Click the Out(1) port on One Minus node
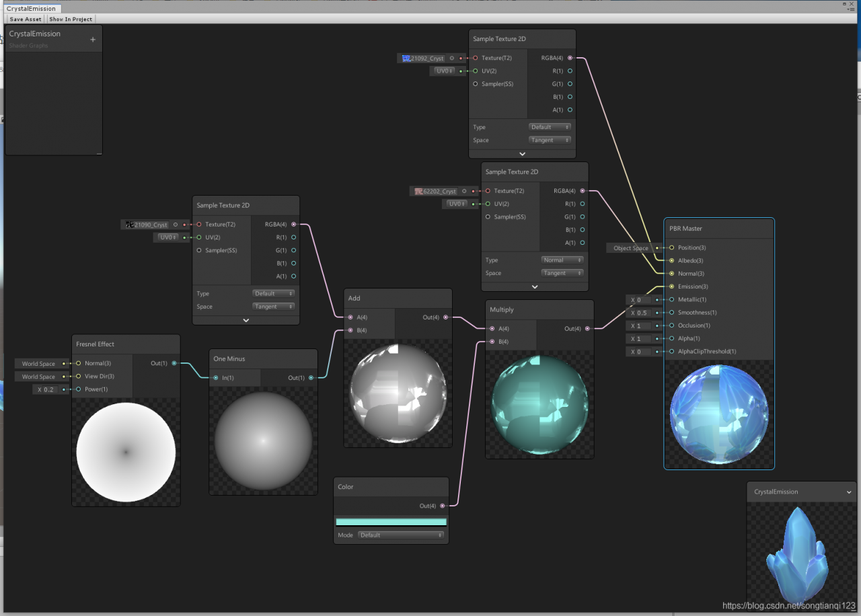The height and width of the screenshot is (616, 861). pyautogui.click(x=311, y=378)
